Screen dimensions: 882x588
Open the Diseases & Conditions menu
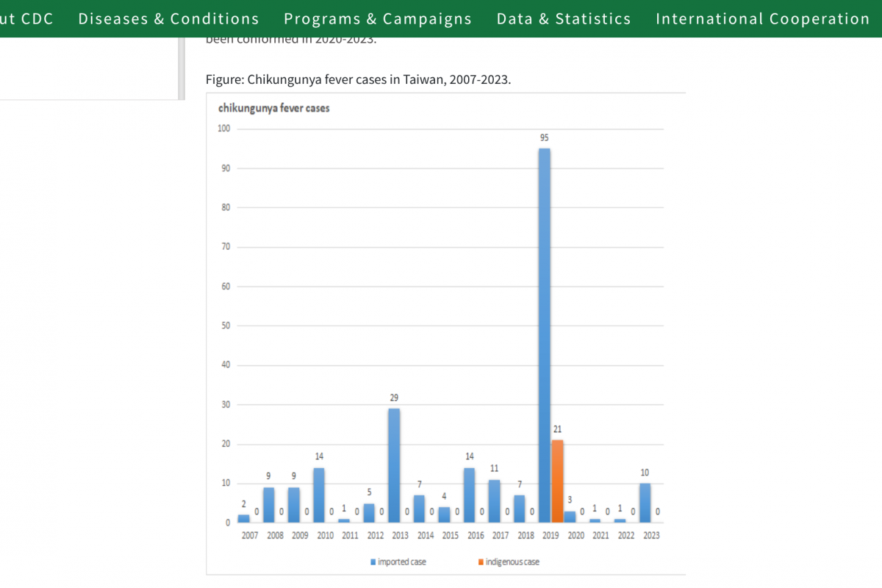[x=168, y=18]
